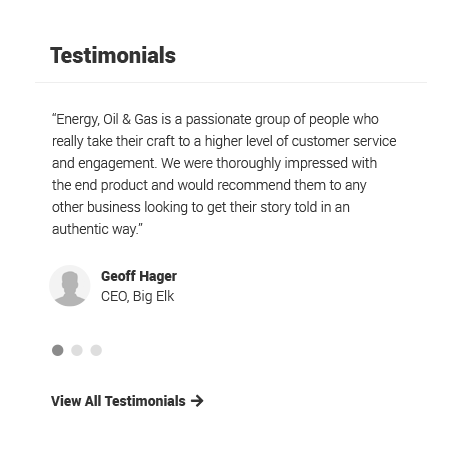Click the Geoff Hager name text
460x460 pixels.
[139, 276]
